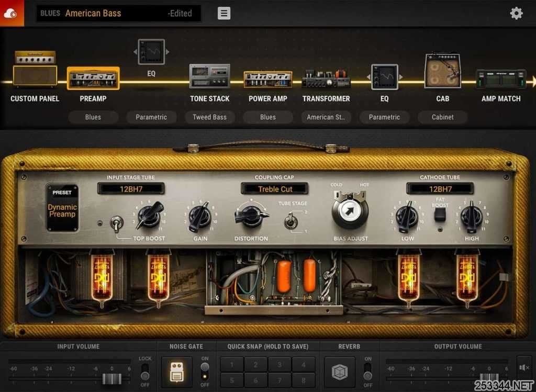
Task: Open the ToneCloud icon at top left
Action: (12, 13)
